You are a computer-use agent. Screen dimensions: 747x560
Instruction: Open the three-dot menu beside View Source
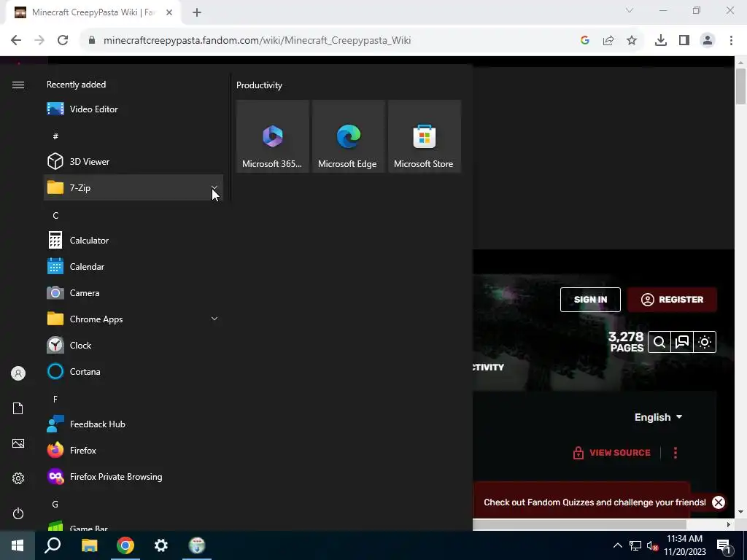pyautogui.click(x=675, y=453)
